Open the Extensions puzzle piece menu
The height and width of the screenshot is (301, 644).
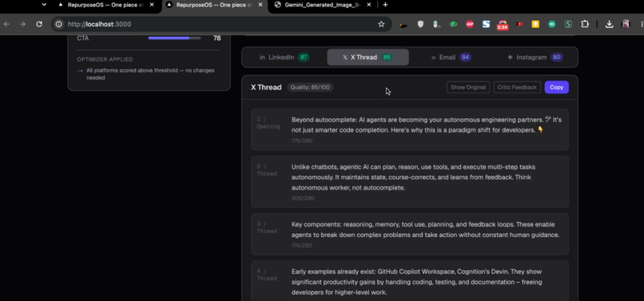pyautogui.click(x=585, y=24)
